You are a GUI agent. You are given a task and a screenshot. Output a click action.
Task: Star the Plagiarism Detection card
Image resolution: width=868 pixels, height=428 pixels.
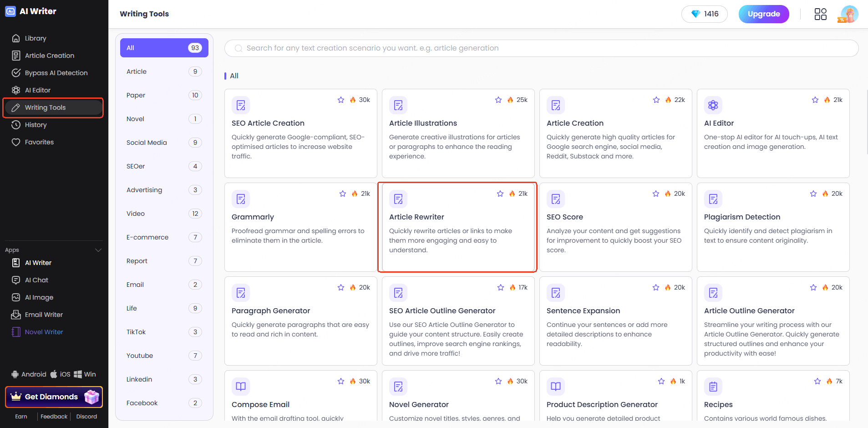pyautogui.click(x=813, y=194)
